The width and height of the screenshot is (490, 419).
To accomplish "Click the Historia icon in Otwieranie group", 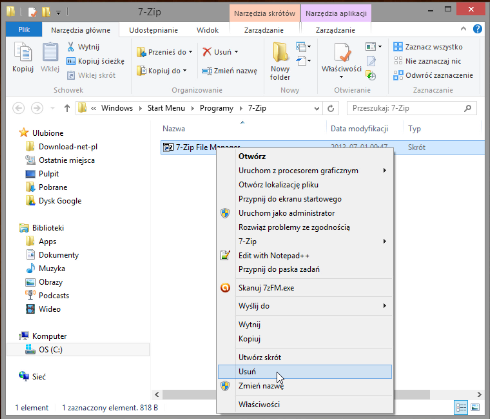I will tap(371, 75).
